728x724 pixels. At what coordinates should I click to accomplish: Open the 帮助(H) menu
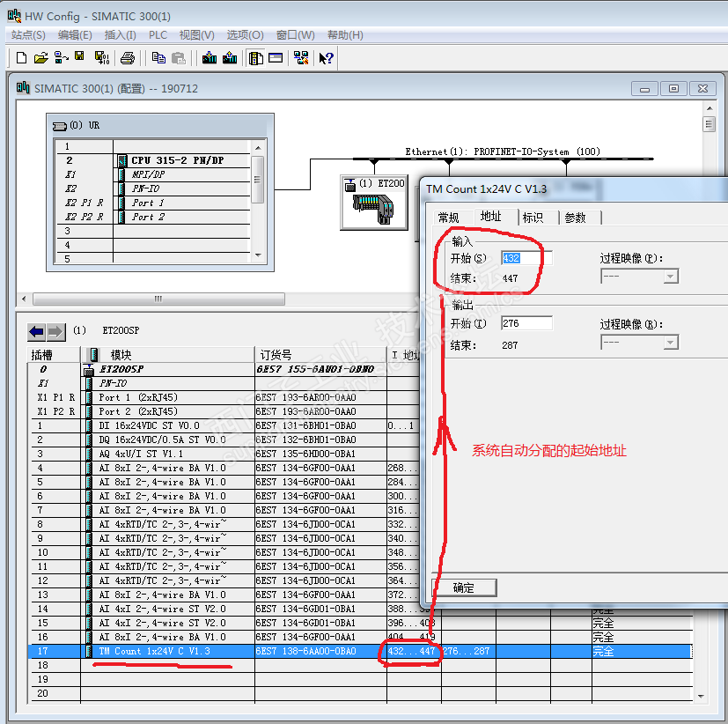[x=345, y=35]
